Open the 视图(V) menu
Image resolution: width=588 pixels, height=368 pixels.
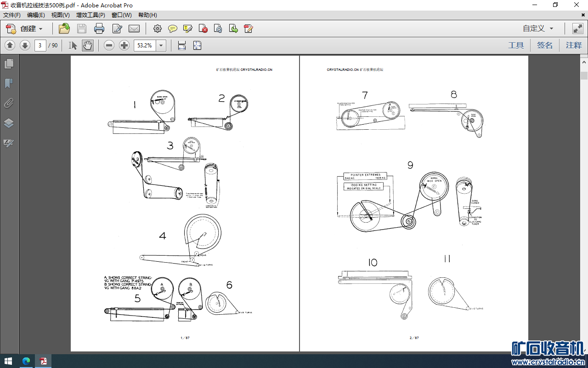[x=60, y=15]
